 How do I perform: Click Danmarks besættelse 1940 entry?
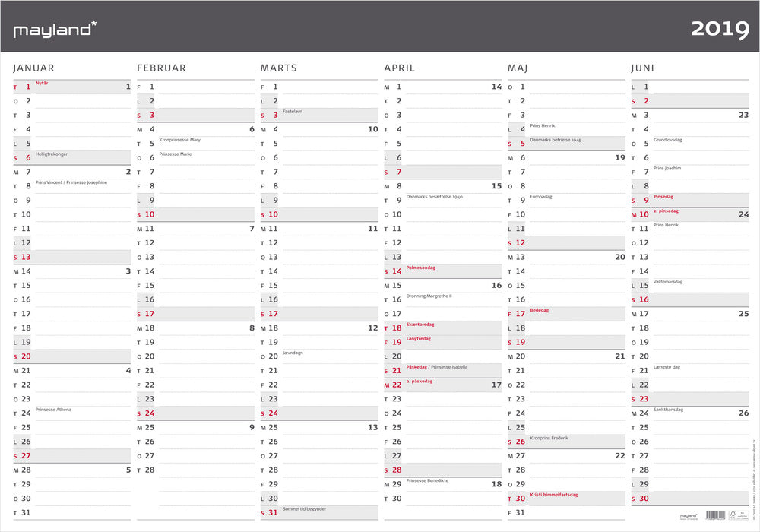(x=434, y=197)
